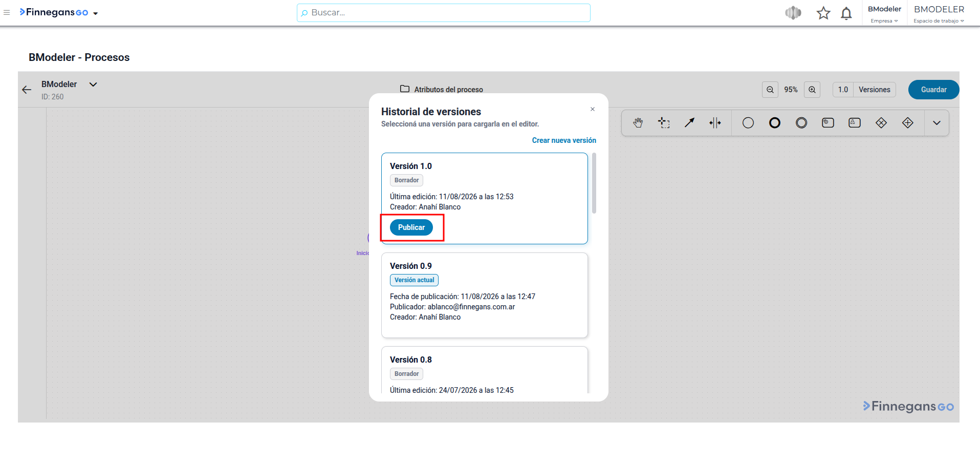Click Creador: Anahí Blanco under Versión 0.9
This screenshot has height=464, width=980.
(425, 317)
